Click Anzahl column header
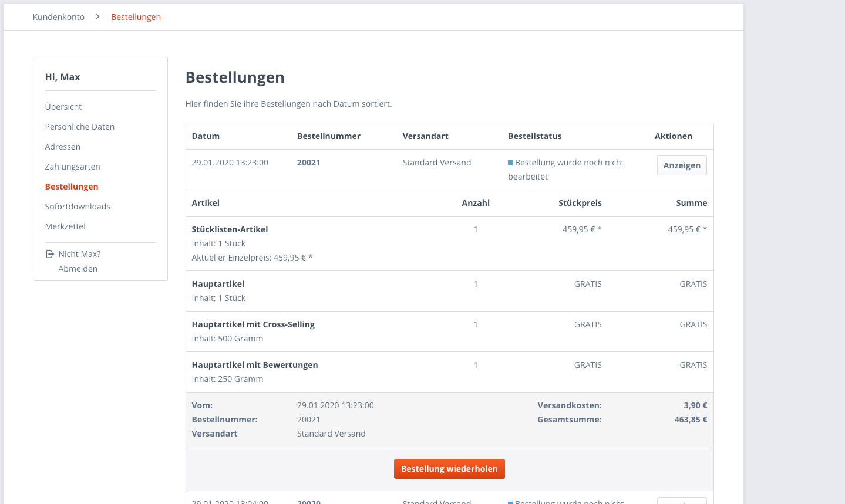 coord(476,203)
